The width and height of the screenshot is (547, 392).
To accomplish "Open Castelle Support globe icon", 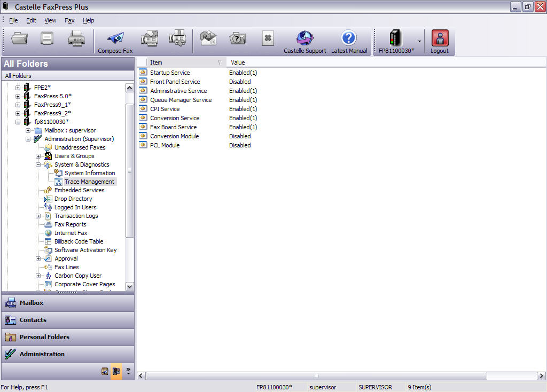I will [305, 38].
